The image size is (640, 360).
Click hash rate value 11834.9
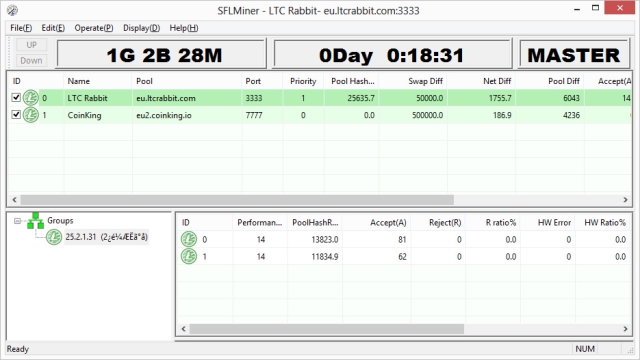click(x=324, y=257)
